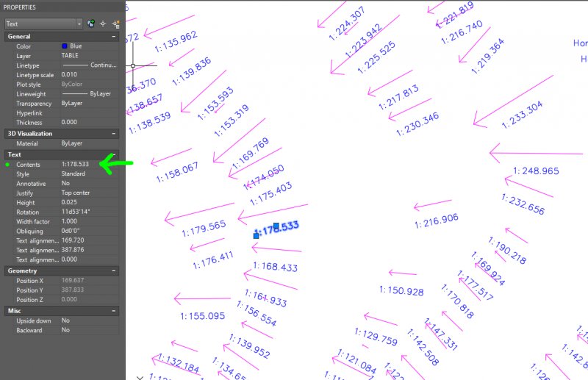Select drawing text 1:158.067

pos(177,173)
